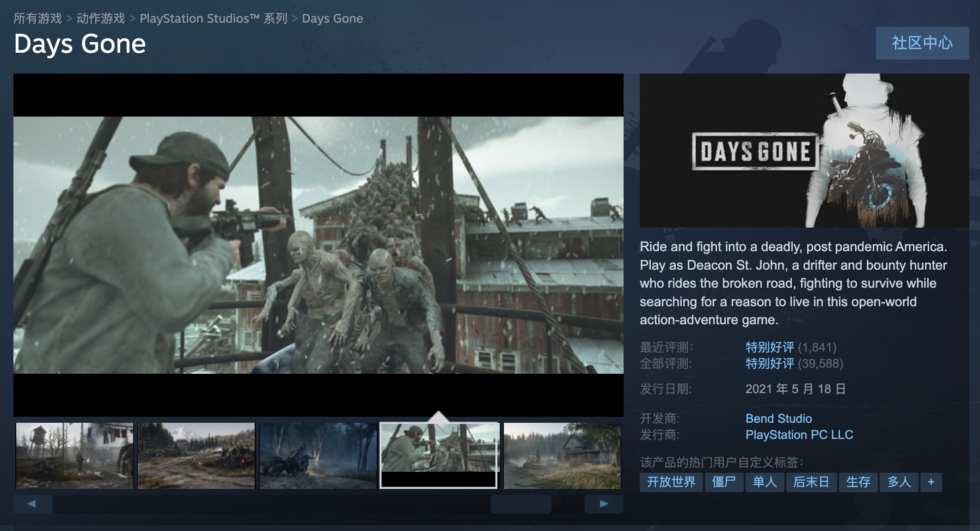The image size is (980, 531).
Task: Click the 生存 tag
Action: coord(858,482)
